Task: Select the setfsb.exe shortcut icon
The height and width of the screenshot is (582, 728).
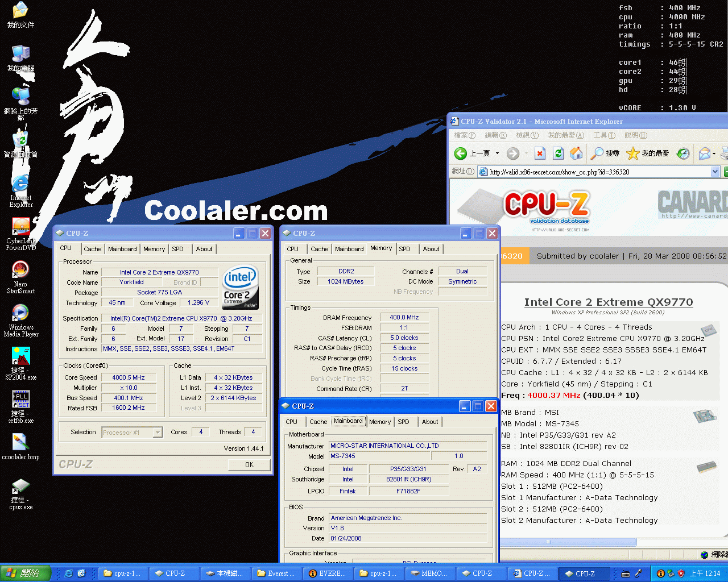Action: 20,406
